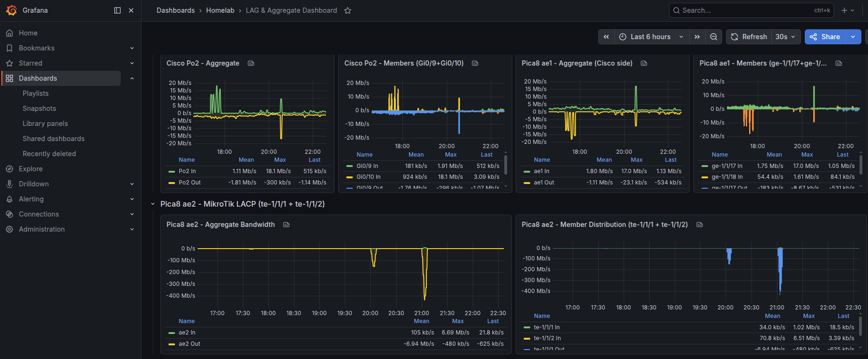Expand the Connections section chevron
868x359 pixels.
click(132, 214)
